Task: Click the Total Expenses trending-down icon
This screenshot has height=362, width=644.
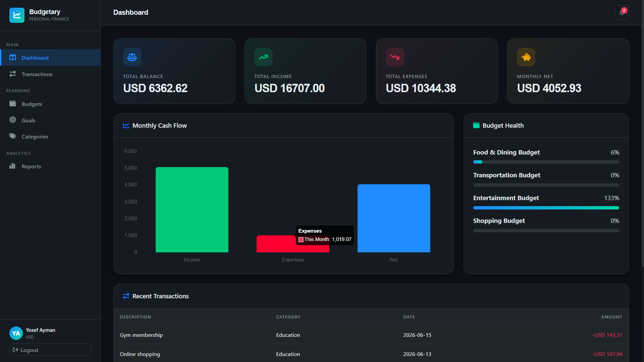Action: [x=395, y=57]
